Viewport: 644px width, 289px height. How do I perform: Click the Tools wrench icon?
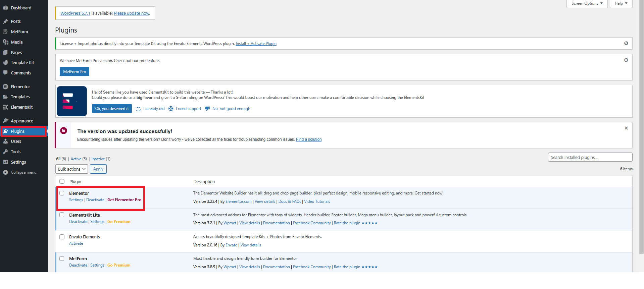click(5, 152)
